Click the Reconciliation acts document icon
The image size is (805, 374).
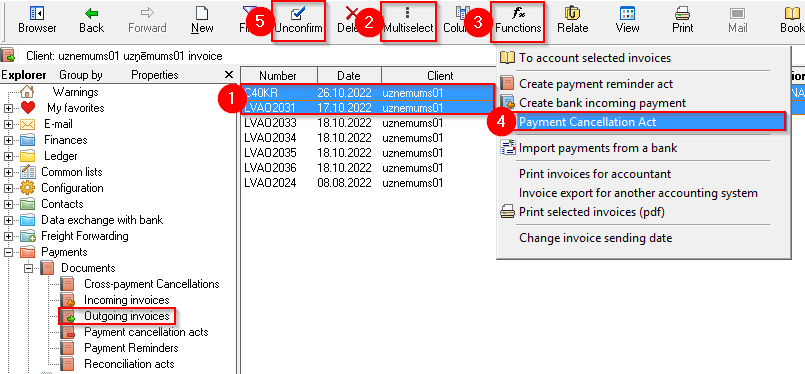coord(67,364)
